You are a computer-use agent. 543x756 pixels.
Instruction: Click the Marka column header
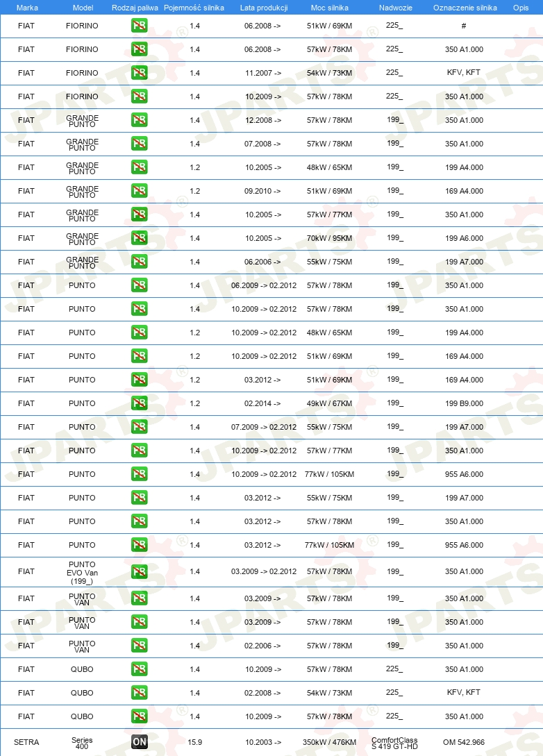27,8
